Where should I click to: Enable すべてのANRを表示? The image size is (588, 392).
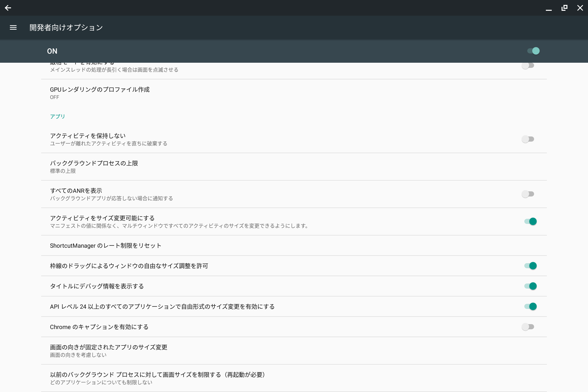[528, 194]
